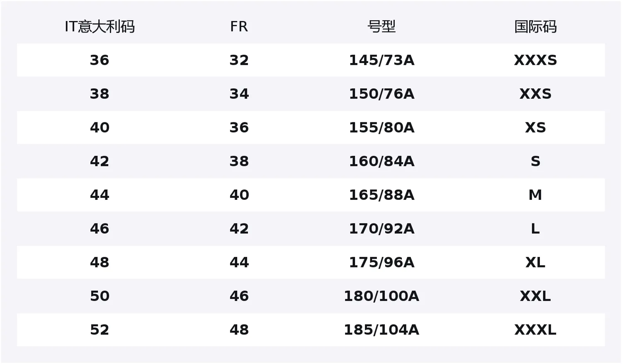
Task: Click the 155/80A size cell
Action: pos(381,127)
